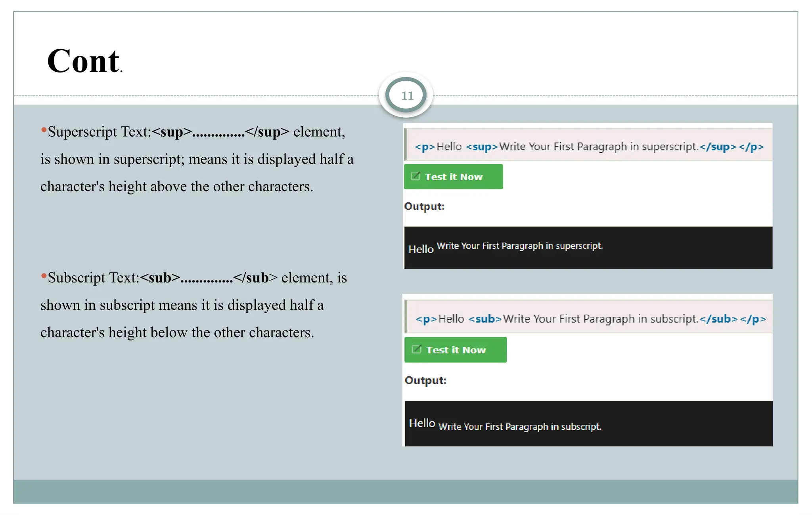Click the closing </sup> tag in code
812x515 pixels.
(x=718, y=147)
